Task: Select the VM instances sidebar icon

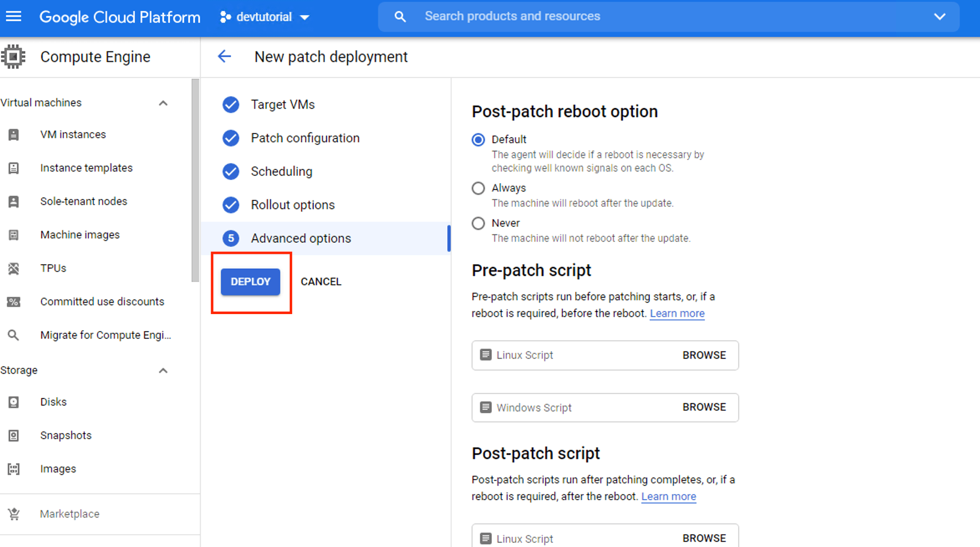Action: (x=14, y=134)
